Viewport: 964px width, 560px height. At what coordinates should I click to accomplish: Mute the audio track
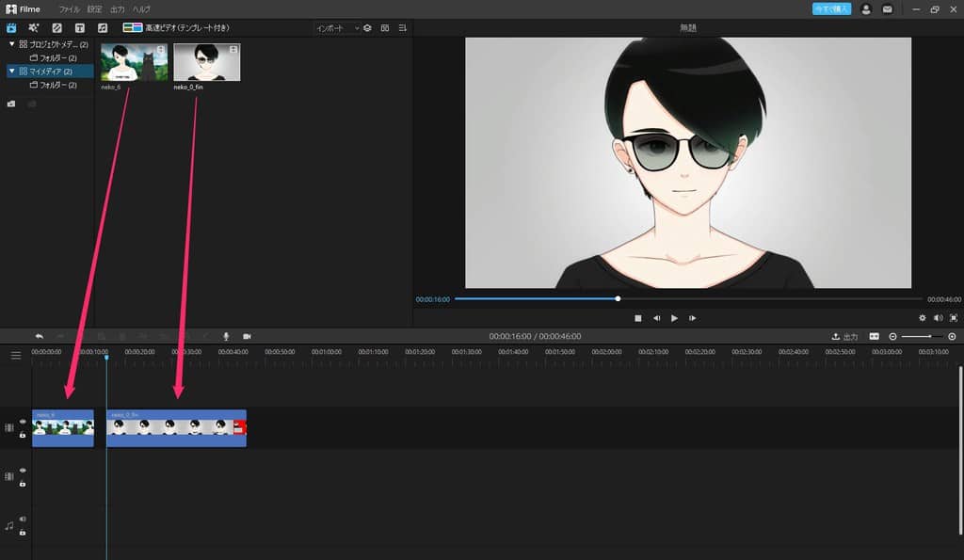tap(23, 519)
